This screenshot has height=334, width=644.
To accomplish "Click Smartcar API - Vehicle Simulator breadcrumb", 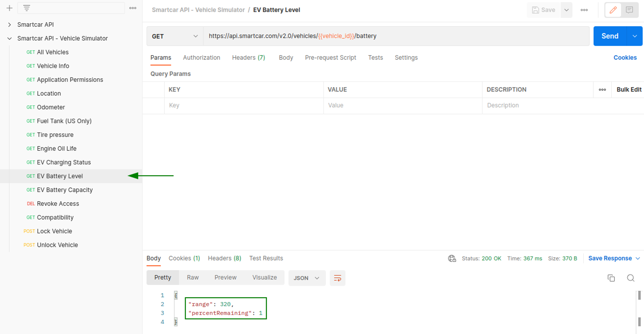I will click(x=198, y=10).
